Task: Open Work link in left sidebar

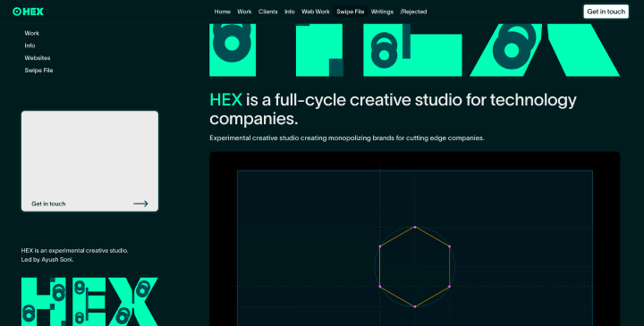Action: (31, 33)
